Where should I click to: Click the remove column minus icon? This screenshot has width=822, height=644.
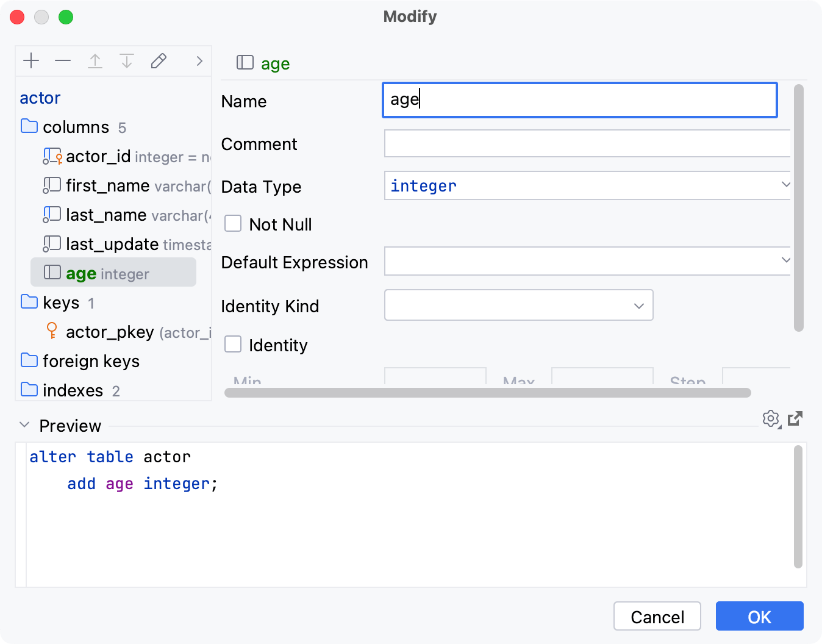point(63,60)
